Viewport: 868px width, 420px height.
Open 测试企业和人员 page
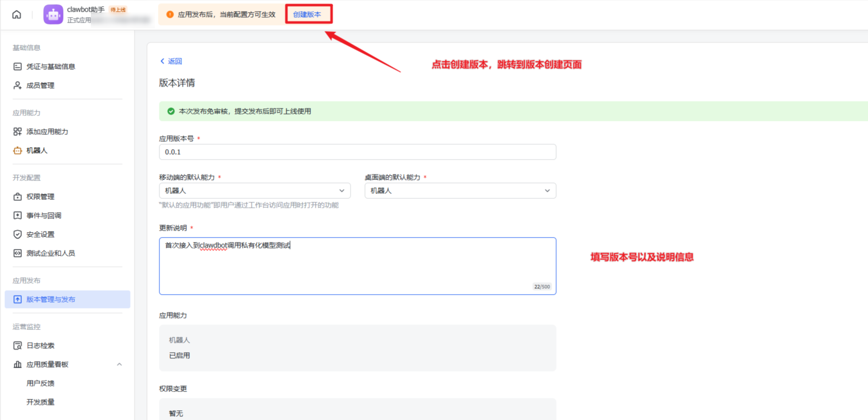pyautogui.click(x=51, y=253)
